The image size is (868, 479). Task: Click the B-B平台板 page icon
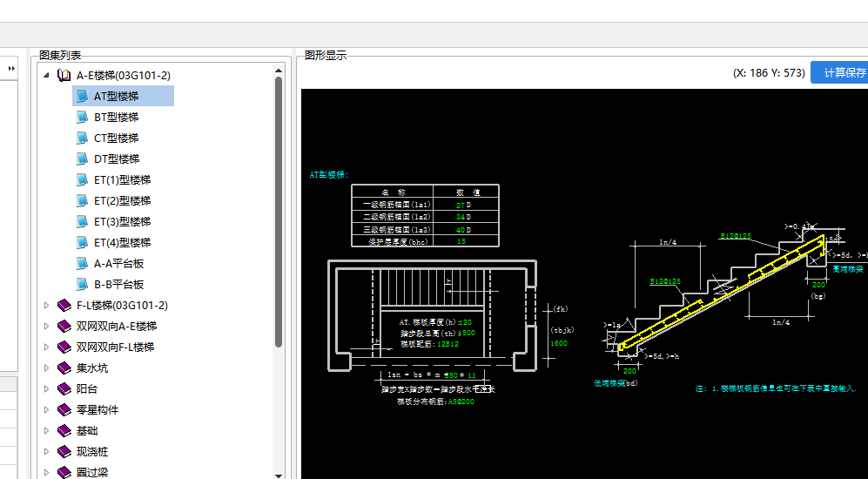(x=82, y=284)
